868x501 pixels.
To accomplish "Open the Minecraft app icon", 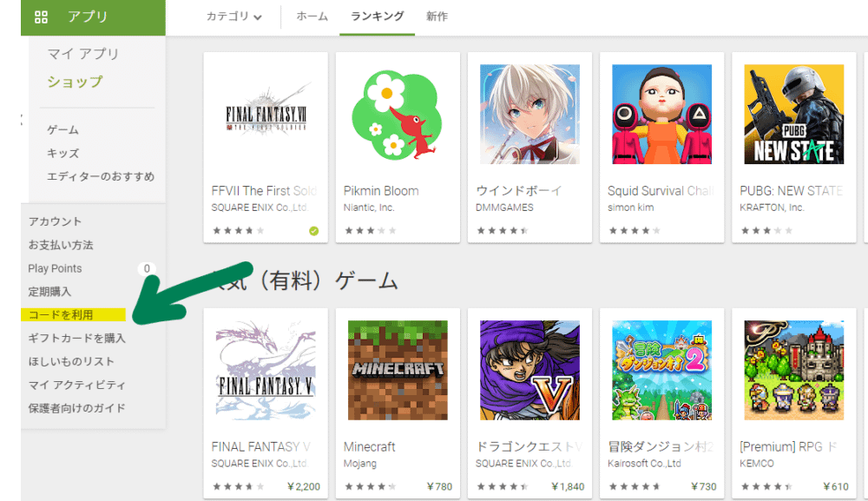I will click(398, 370).
